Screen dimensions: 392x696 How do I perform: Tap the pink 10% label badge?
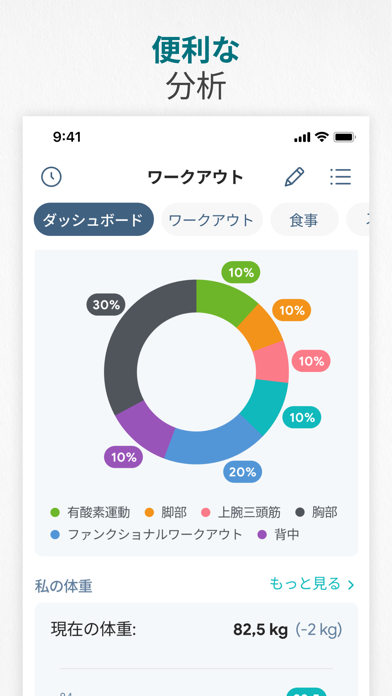pyautogui.click(x=311, y=361)
